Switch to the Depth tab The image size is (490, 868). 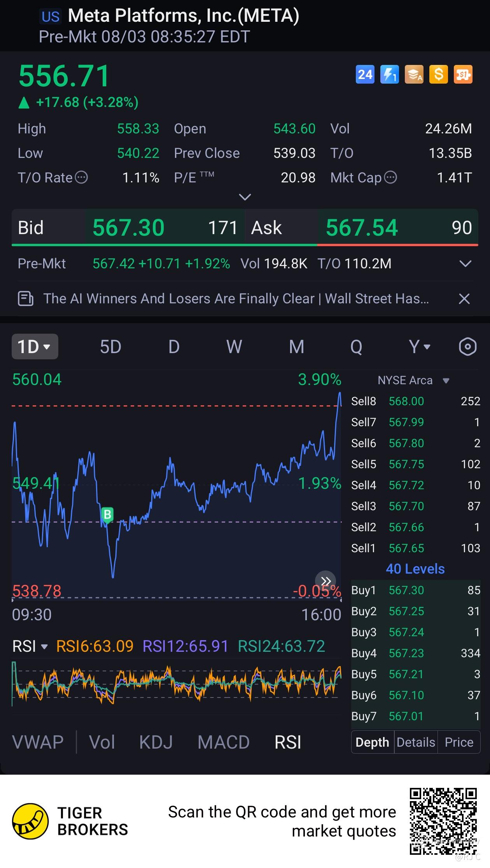(x=373, y=742)
